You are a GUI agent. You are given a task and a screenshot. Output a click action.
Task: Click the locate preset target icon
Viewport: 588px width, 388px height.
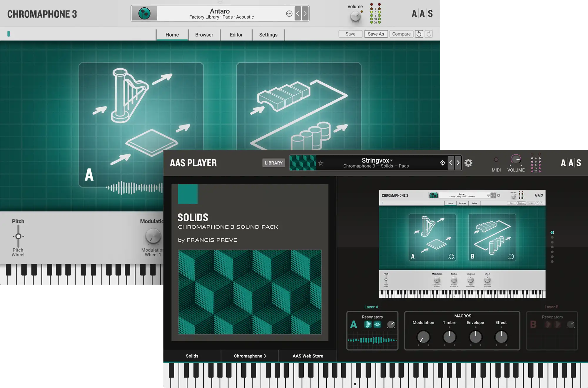click(442, 163)
